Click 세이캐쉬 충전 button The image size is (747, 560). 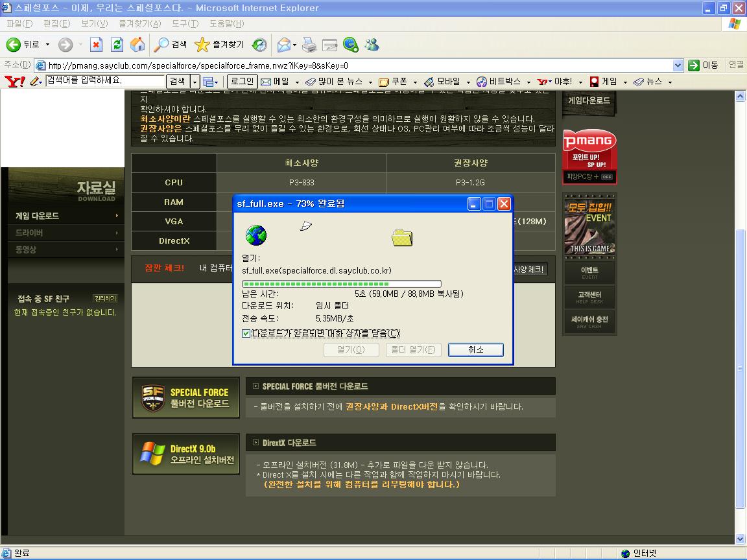(x=589, y=322)
